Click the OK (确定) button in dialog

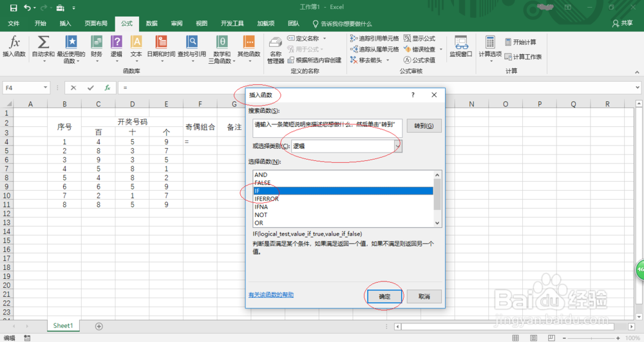point(384,296)
